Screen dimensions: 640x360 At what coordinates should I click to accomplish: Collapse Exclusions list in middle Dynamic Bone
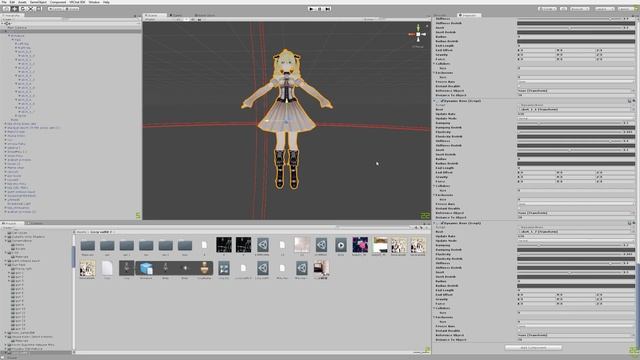pyautogui.click(x=434, y=195)
